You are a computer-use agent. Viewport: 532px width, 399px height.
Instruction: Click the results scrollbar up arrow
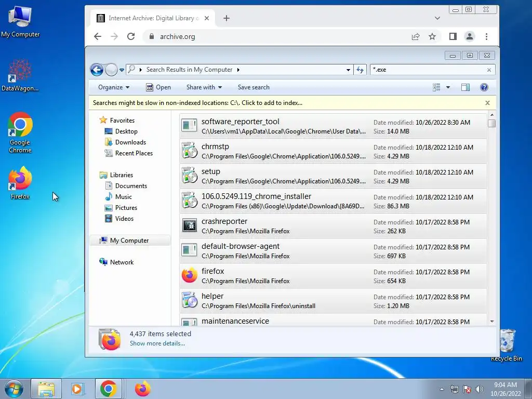coord(491,115)
